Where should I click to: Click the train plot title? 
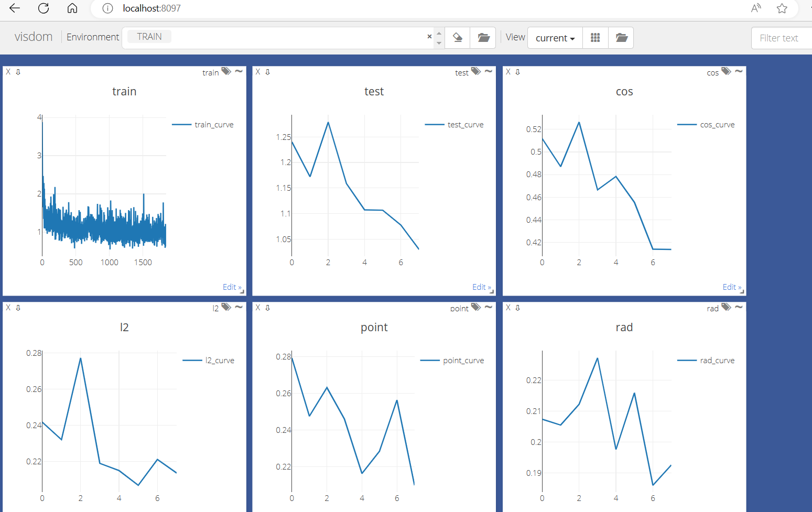tap(124, 91)
